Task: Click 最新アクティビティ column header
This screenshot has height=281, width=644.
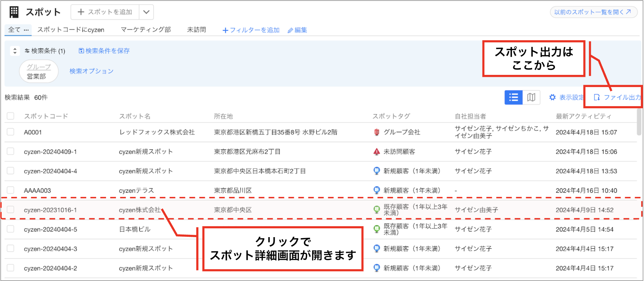Action: (x=584, y=116)
